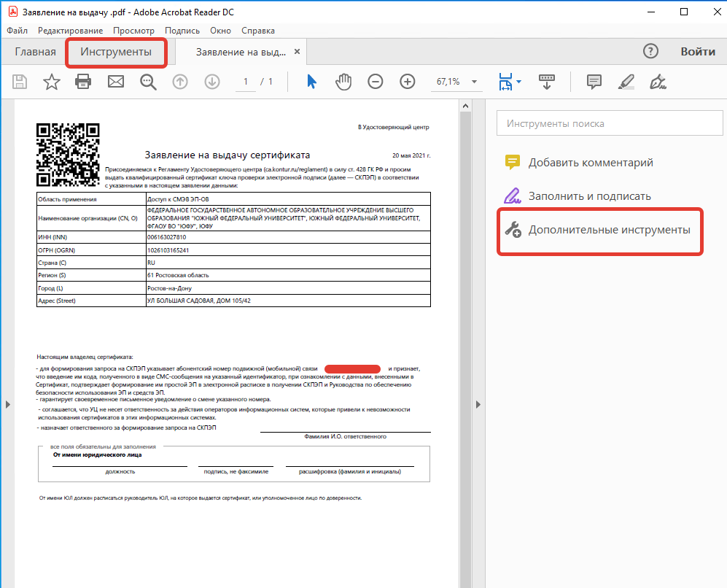Maximize the Acrobat Reader window

tap(684, 12)
